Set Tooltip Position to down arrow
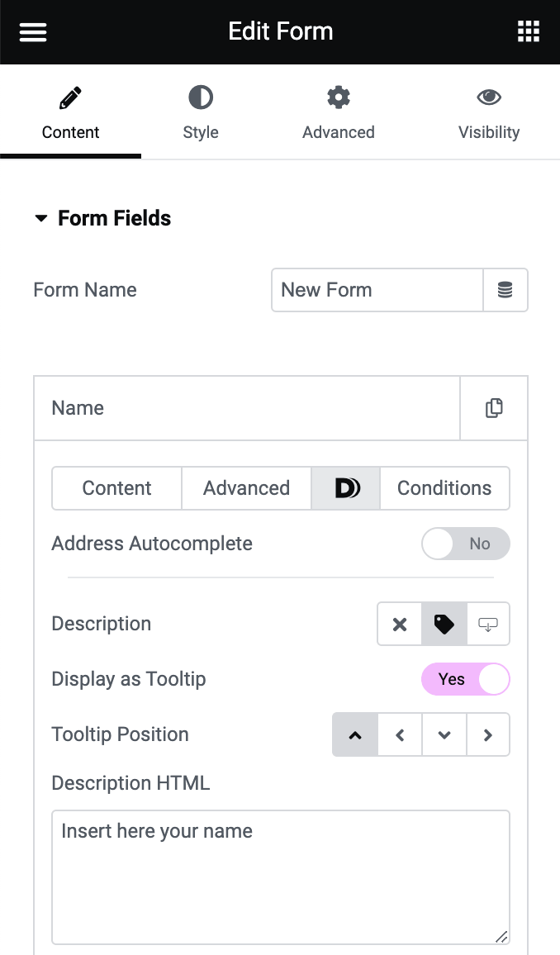The width and height of the screenshot is (560, 955). point(444,734)
